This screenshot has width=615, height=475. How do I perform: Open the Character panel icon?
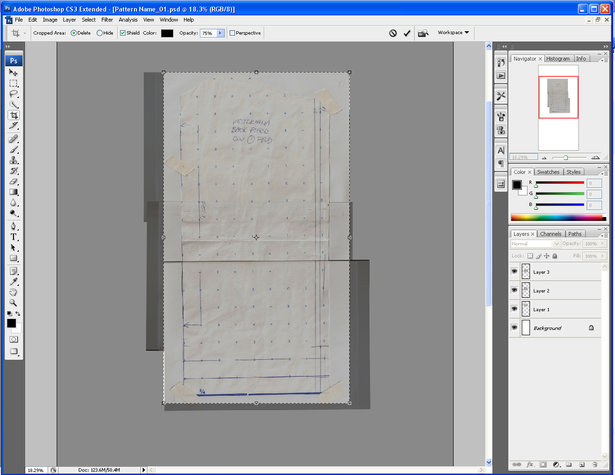tap(501, 151)
